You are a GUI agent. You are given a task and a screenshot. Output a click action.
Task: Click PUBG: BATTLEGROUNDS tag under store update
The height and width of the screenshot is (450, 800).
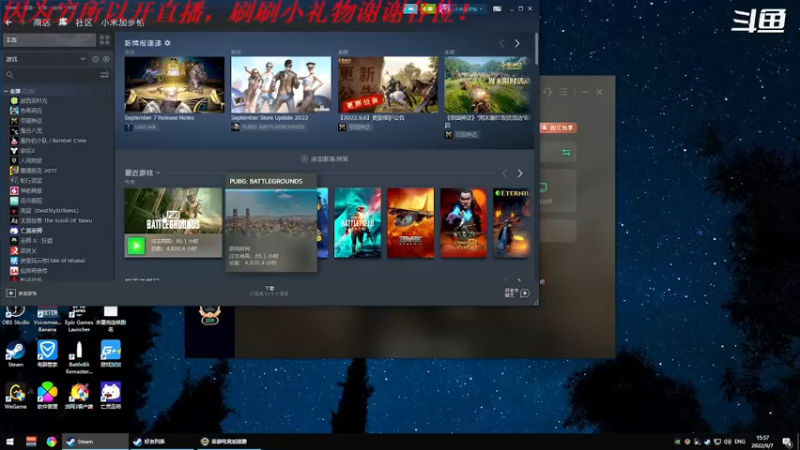click(268, 127)
